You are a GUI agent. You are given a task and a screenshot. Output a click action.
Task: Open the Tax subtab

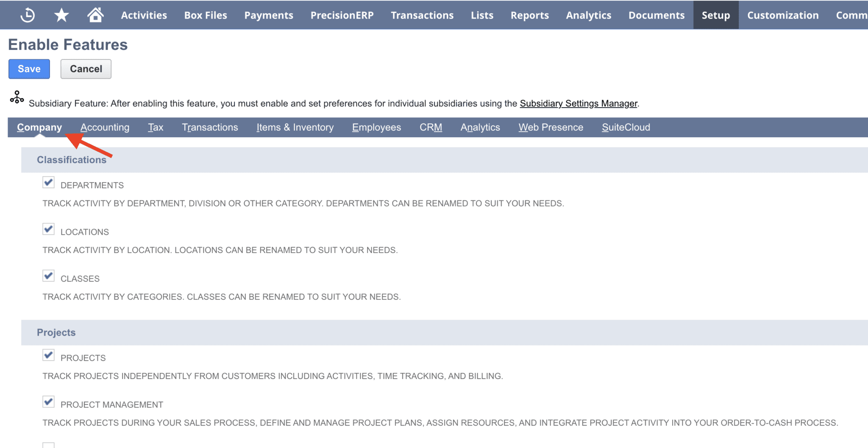[156, 127]
